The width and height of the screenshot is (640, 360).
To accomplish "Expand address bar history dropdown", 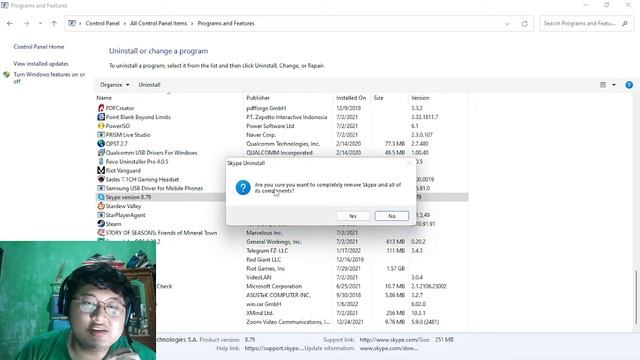I will point(507,24).
